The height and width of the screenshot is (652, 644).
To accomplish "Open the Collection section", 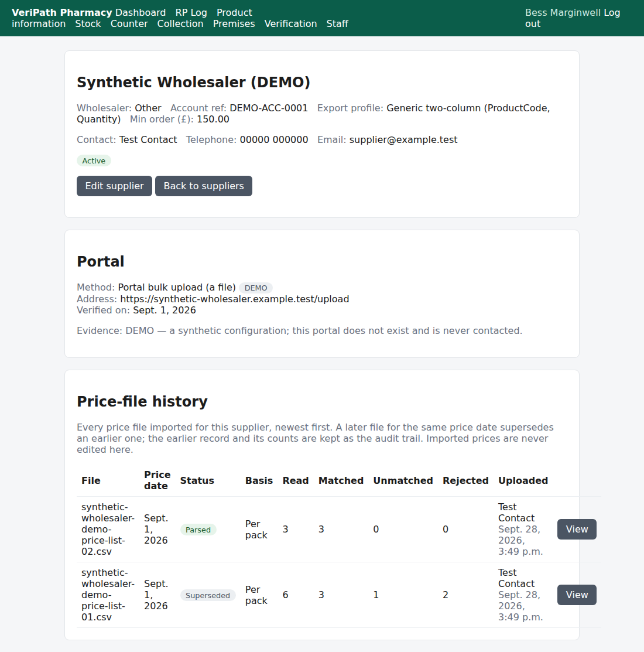I will pos(180,23).
